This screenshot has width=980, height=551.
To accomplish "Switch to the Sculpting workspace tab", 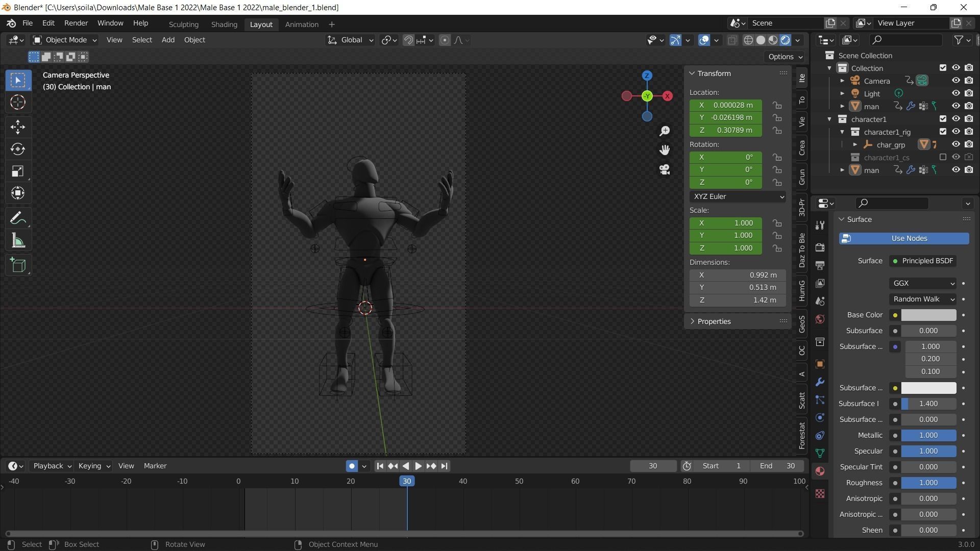I will coord(184,24).
